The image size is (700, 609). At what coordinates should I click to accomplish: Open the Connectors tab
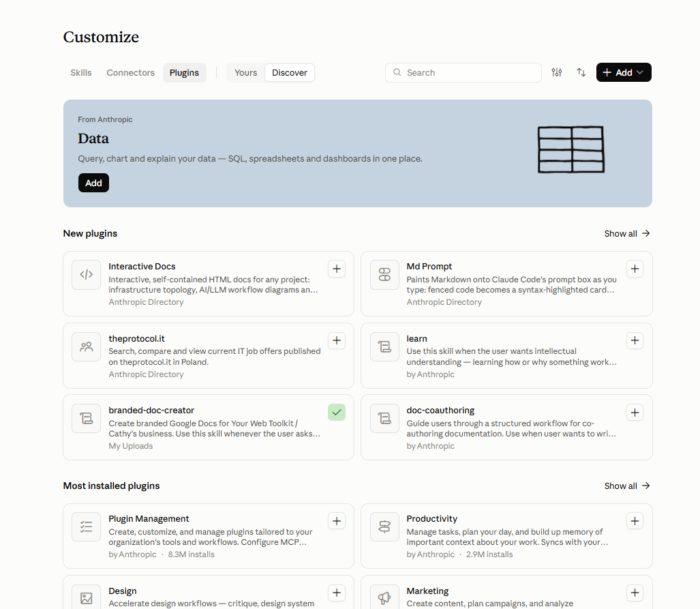tap(130, 73)
